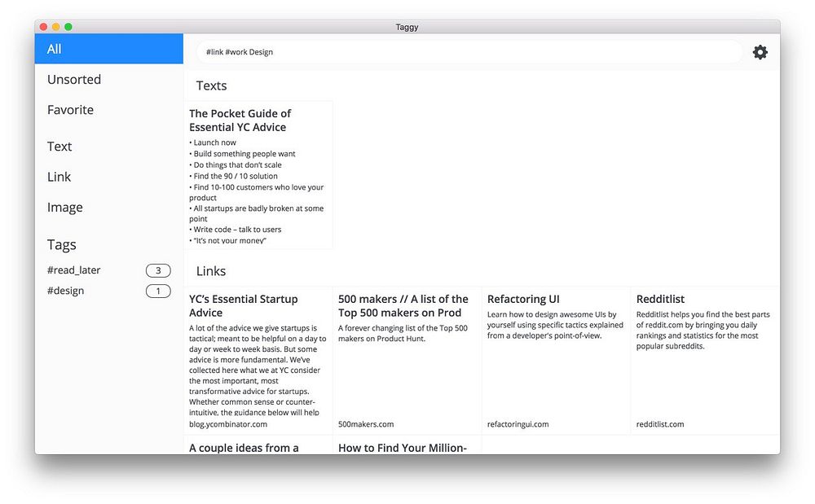Click Write code – talk to users bullet

(x=236, y=230)
